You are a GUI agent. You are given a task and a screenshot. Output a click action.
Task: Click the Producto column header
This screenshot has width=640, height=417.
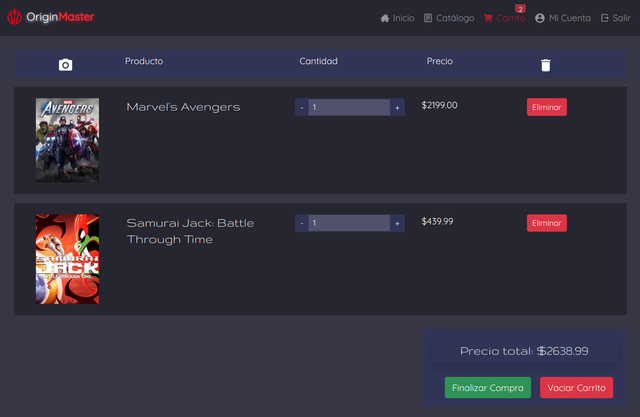pos(144,61)
